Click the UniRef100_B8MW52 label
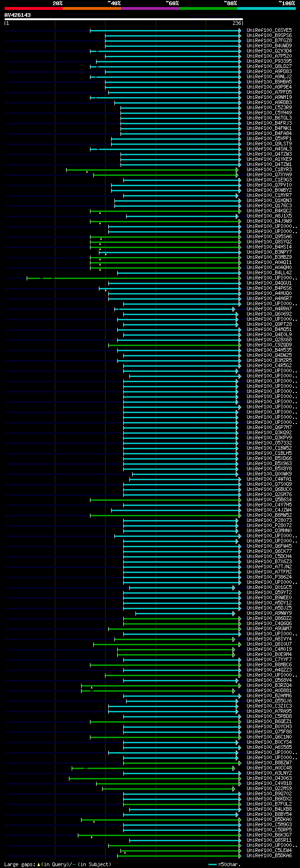The height and width of the screenshot is (868, 300). pos(269,515)
